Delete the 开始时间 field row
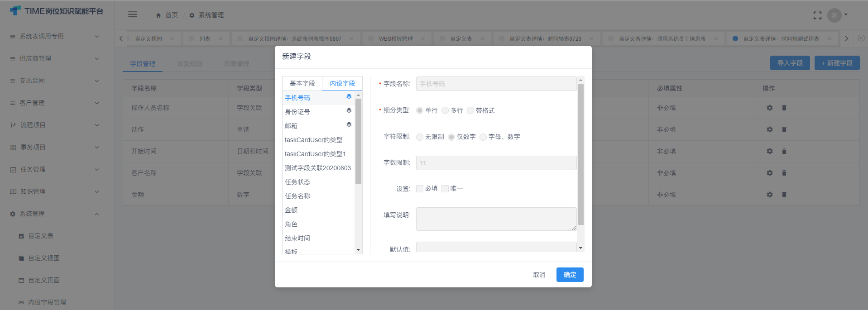 tap(784, 151)
